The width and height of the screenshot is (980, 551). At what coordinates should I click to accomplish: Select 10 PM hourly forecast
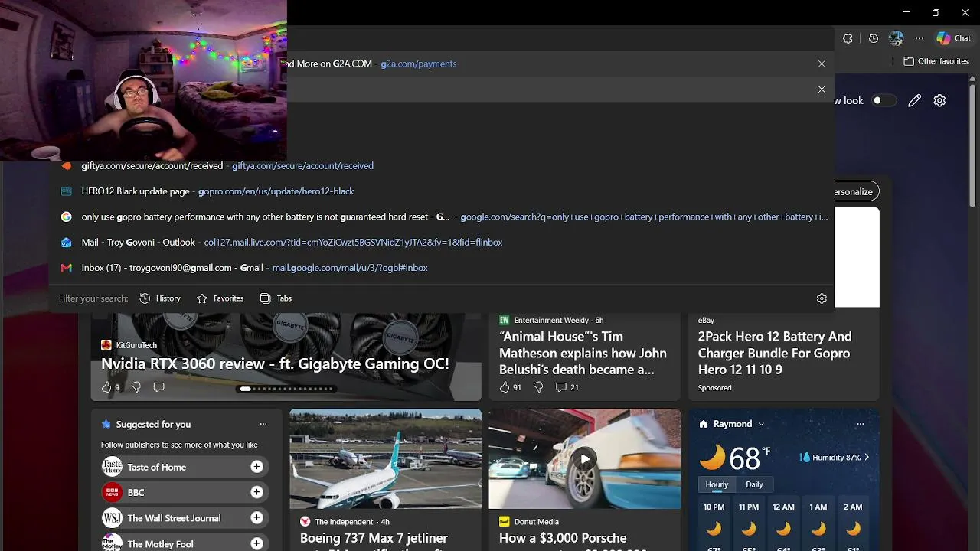(714, 525)
